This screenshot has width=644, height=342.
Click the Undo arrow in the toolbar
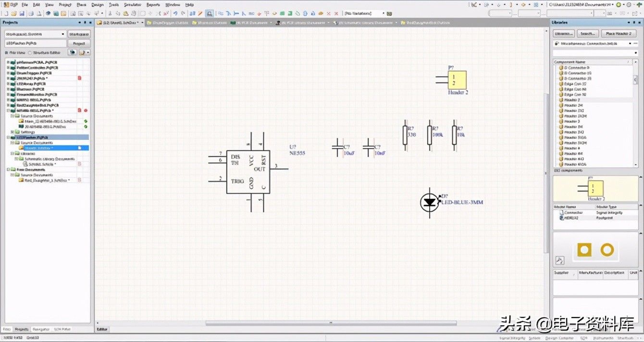(x=175, y=13)
